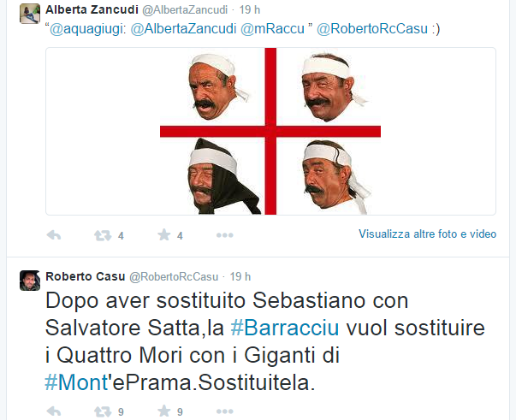516x420 pixels.
Task: Click the Alberta Zancudi display name
Action: pyautogui.click(x=92, y=10)
